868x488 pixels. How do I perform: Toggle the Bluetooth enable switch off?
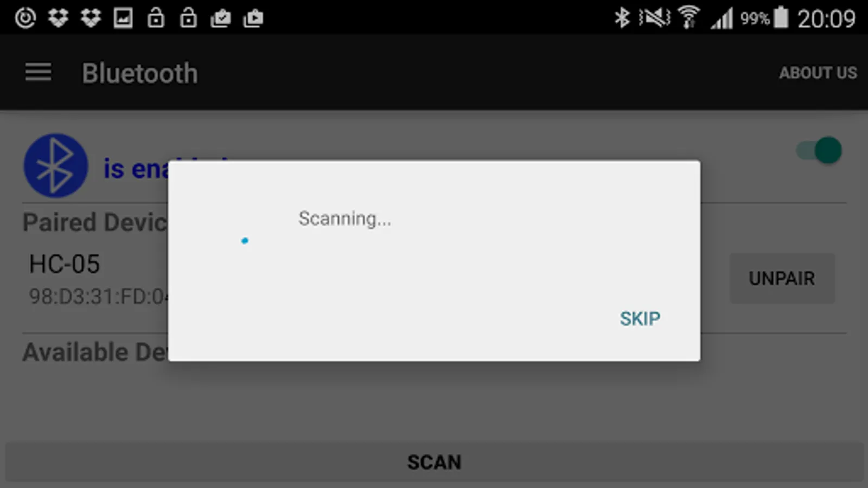click(x=819, y=150)
